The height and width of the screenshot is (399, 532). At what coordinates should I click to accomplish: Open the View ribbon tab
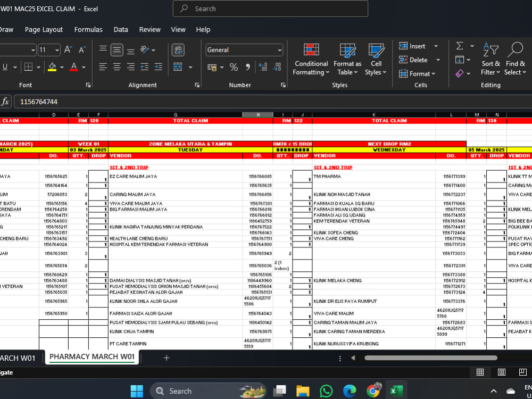(178, 29)
